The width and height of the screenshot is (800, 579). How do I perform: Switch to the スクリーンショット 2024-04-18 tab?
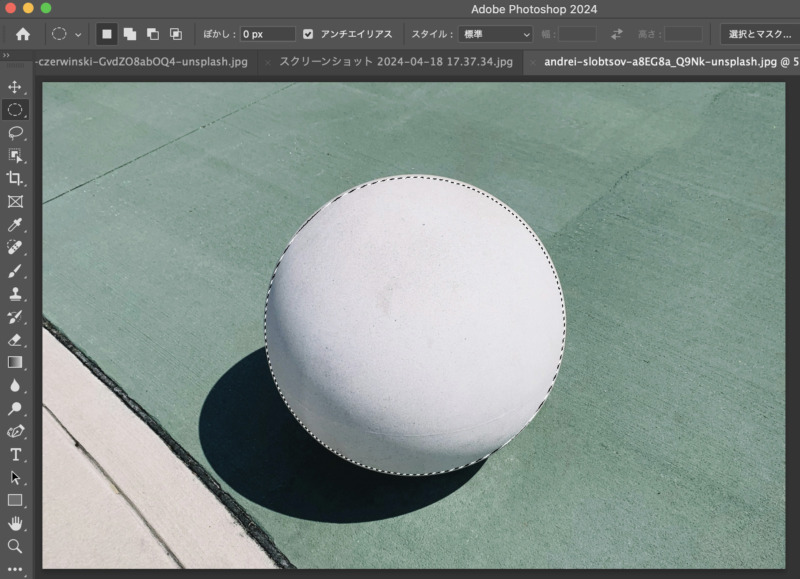(396, 62)
